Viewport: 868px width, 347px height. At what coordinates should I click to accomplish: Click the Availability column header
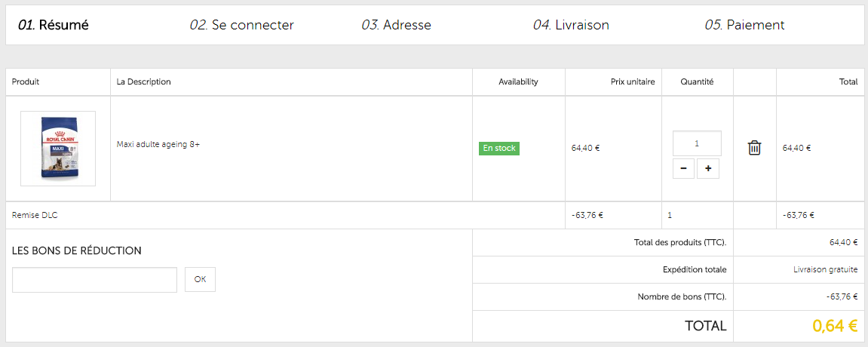(518, 82)
